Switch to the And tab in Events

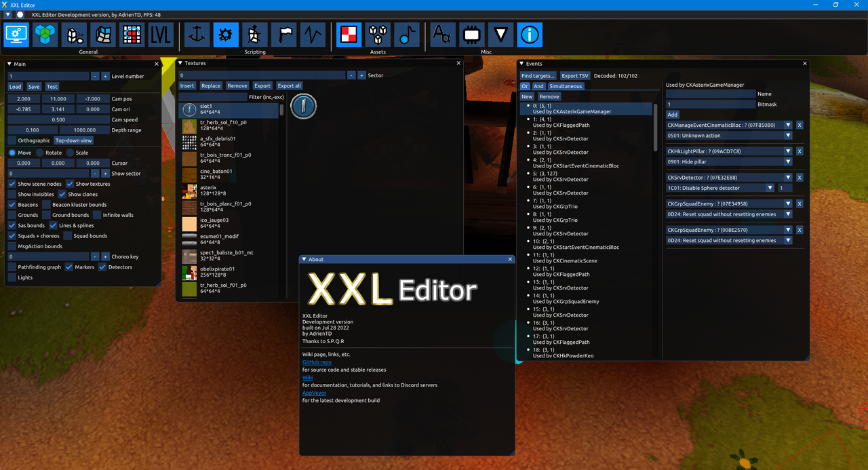coord(538,86)
